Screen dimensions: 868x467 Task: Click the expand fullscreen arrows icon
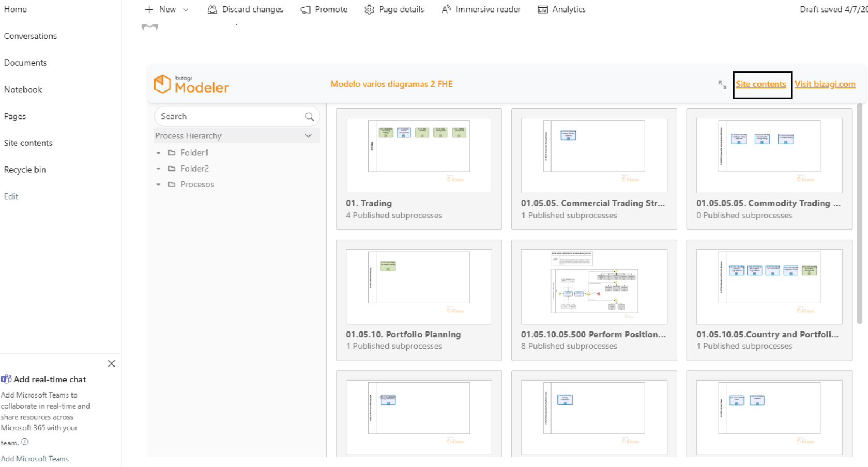(722, 84)
